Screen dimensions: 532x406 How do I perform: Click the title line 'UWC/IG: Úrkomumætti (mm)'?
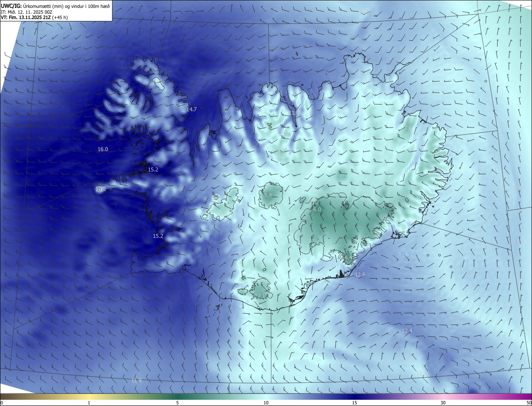(55, 6)
